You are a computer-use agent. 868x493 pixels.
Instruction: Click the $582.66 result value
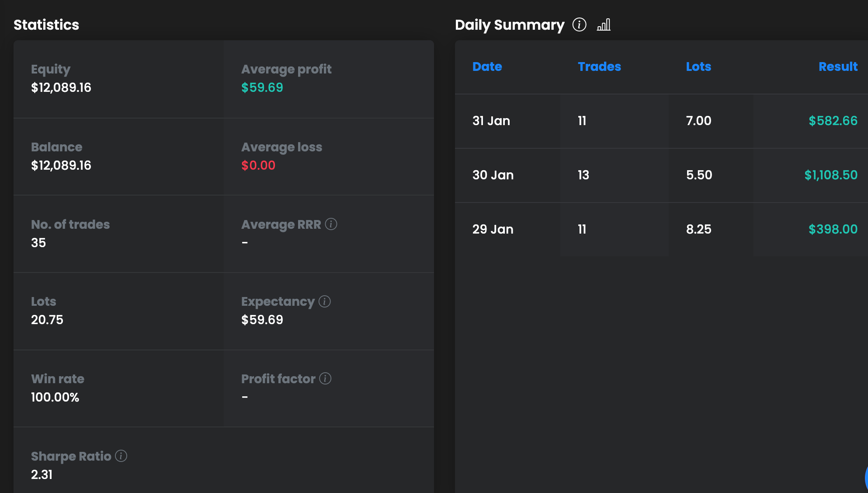pos(833,121)
